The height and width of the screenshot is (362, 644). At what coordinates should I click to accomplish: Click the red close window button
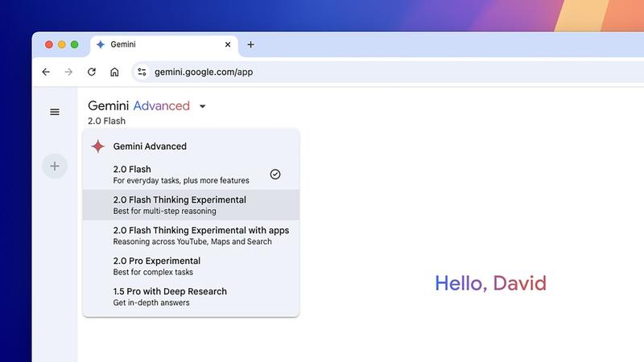[x=49, y=44]
